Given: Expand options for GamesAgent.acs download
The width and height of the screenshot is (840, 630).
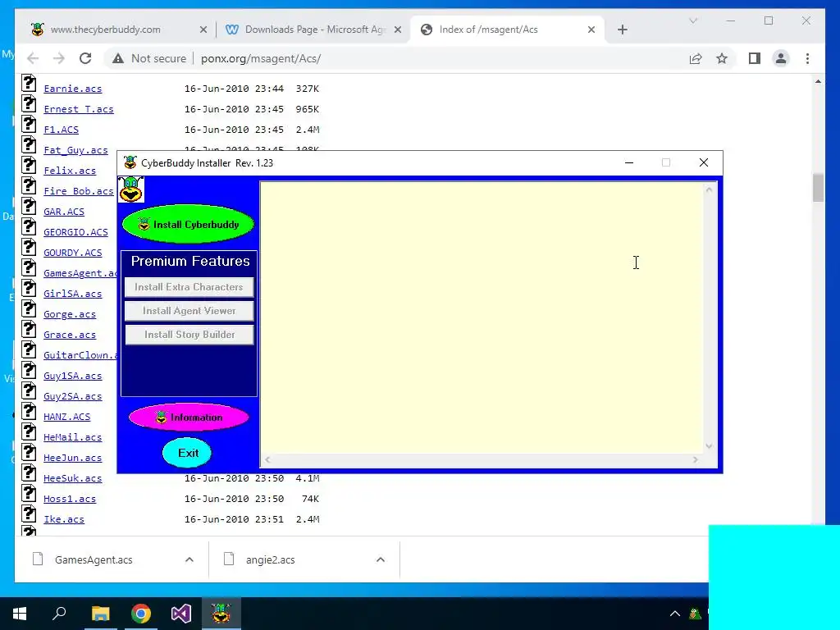Looking at the screenshot, I should click(189, 559).
